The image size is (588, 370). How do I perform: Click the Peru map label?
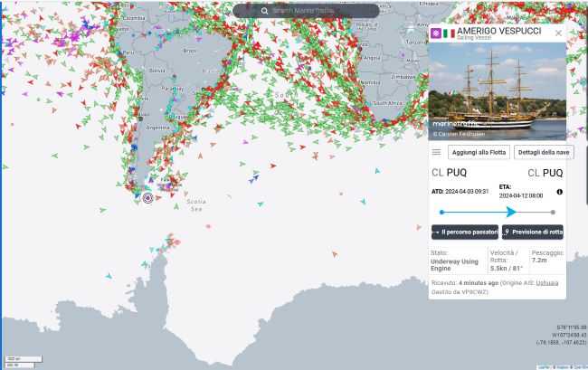(x=128, y=52)
